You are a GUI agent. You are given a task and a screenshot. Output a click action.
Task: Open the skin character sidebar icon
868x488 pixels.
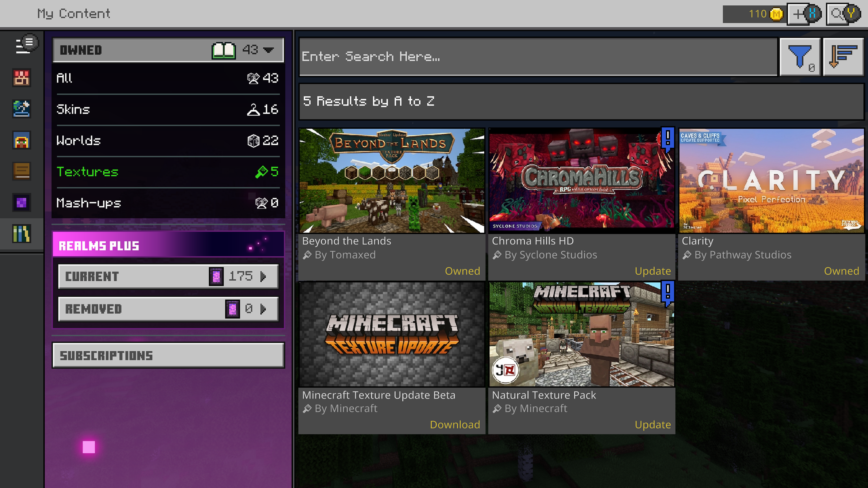point(21,140)
